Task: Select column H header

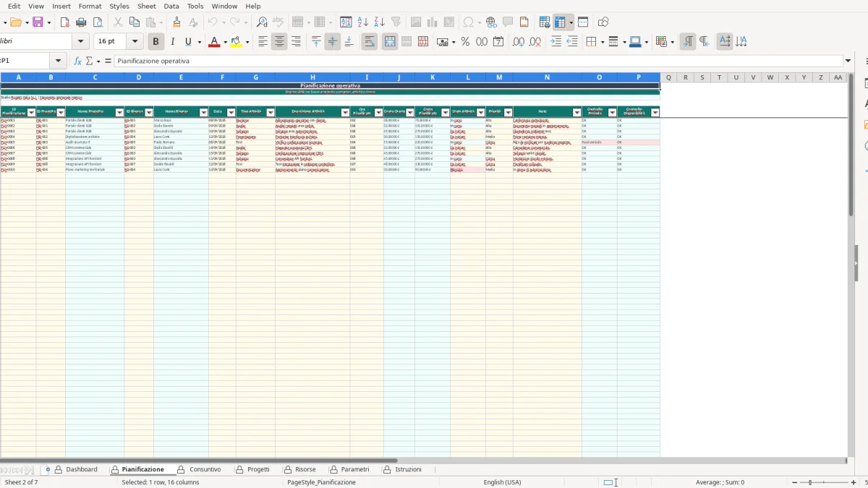Action: (312, 77)
